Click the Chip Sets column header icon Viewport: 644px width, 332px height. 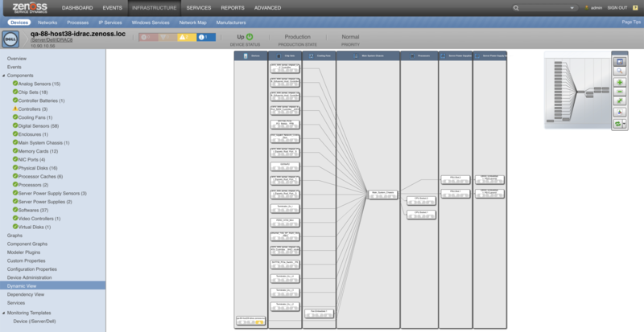(279, 55)
